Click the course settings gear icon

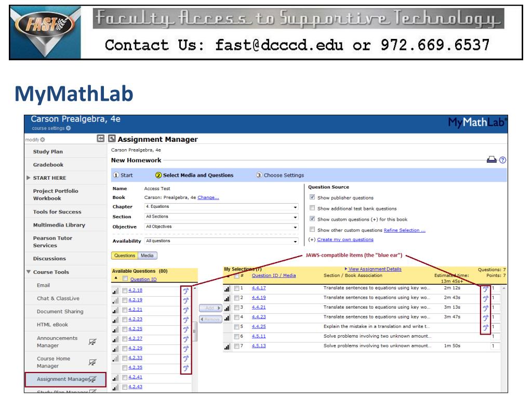click(69, 128)
